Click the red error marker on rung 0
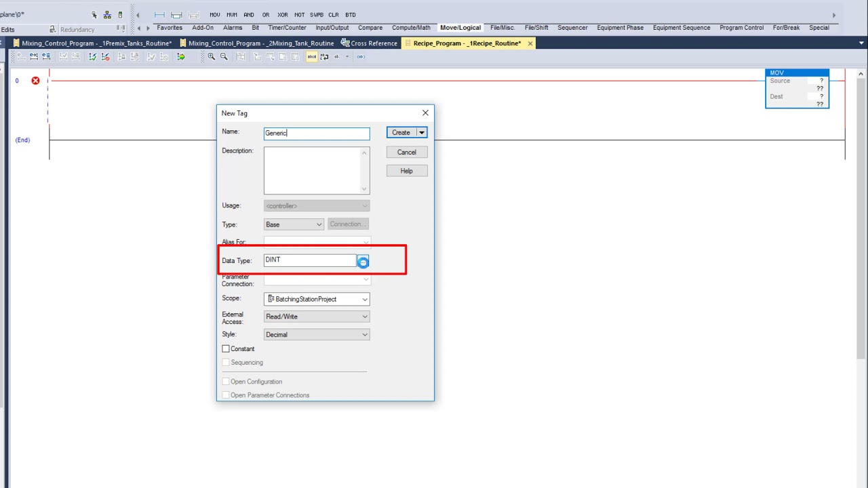868x488 pixels. tap(35, 81)
